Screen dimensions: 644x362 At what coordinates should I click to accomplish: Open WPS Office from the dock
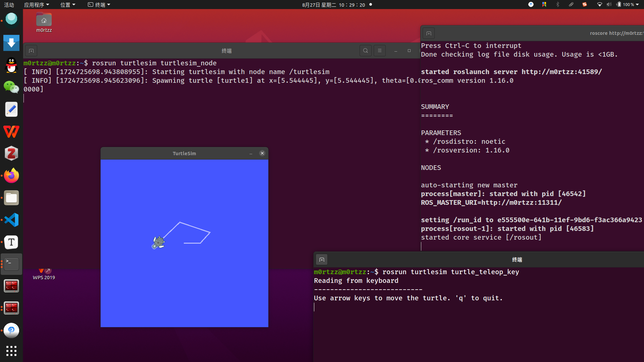[x=11, y=132]
